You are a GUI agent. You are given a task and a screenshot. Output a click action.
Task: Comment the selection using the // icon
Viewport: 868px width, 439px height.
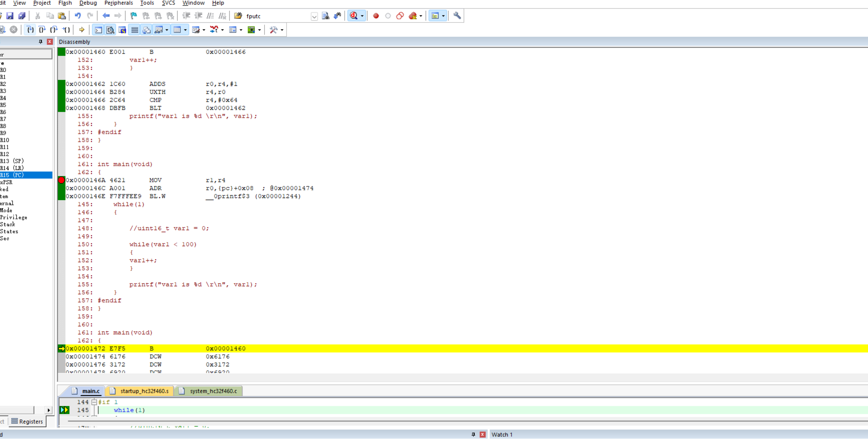(210, 16)
